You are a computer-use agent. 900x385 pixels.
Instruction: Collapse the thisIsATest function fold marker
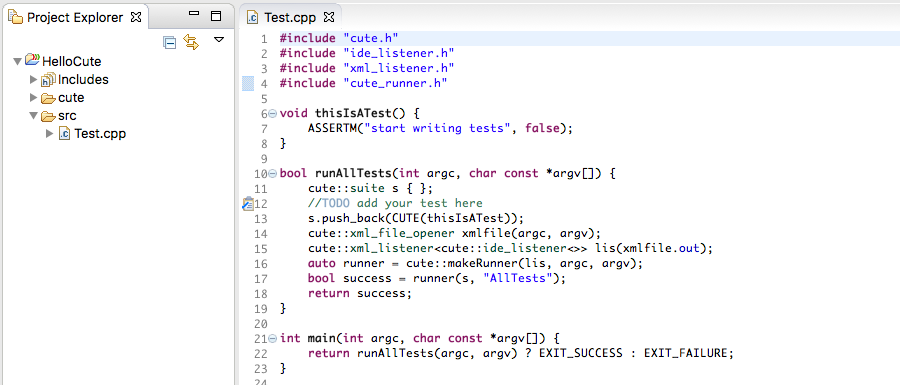coord(273,114)
